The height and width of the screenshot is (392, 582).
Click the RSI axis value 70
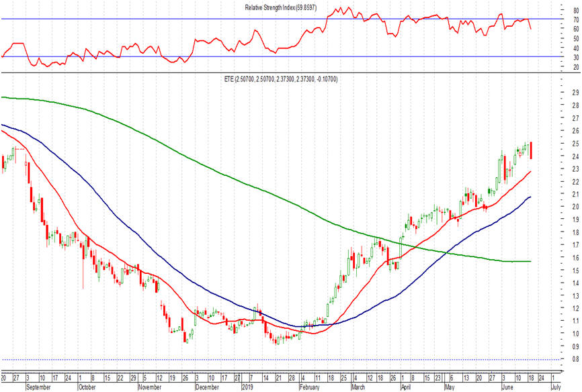point(576,19)
